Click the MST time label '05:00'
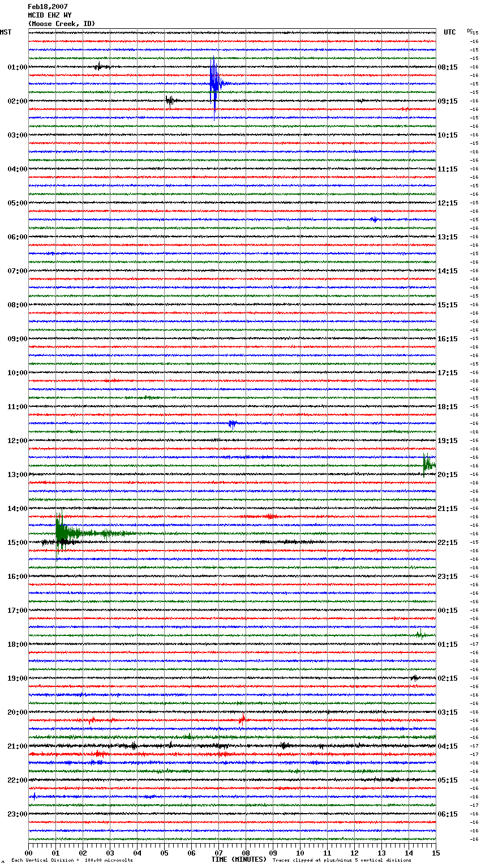Screen dimensions: 481x868 (18, 203)
